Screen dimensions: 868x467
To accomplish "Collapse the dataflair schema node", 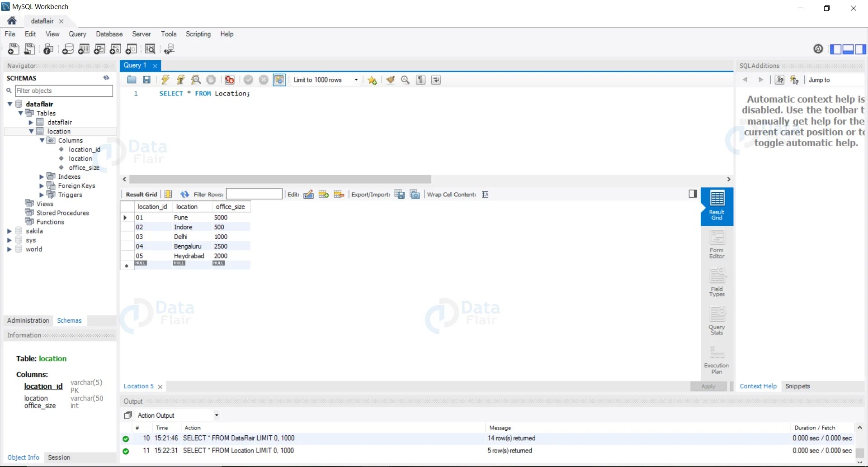I will tap(9, 104).
